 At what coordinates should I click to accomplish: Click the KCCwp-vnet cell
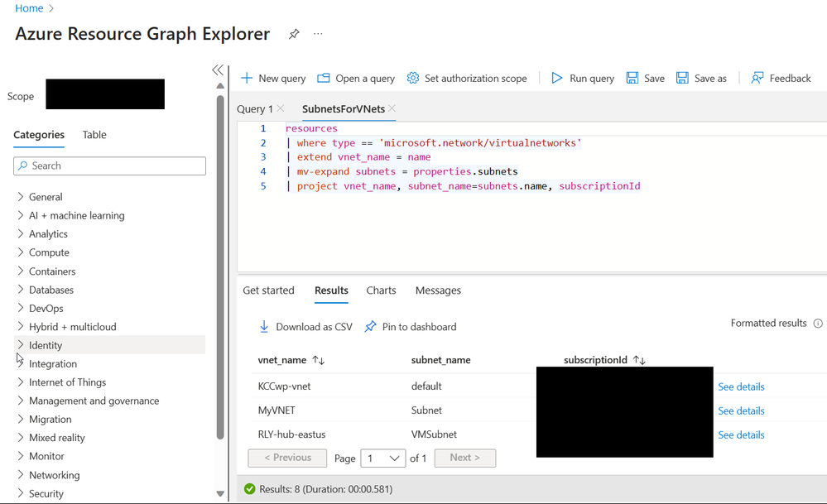(x=284, y=386)
